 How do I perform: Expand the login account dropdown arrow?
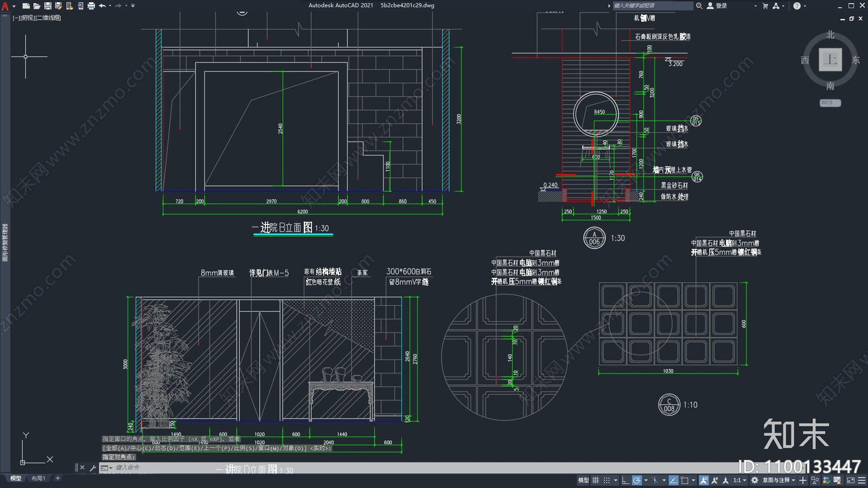coord(755,6)
